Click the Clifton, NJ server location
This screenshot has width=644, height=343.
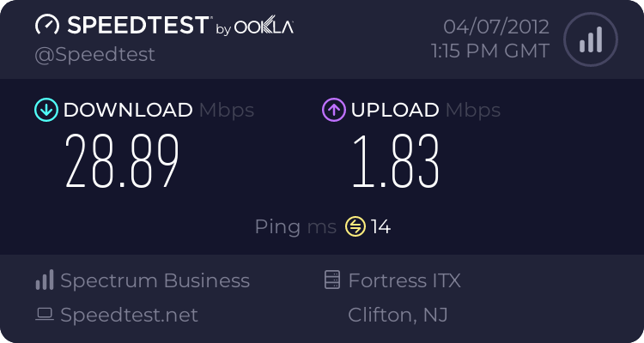398,315
